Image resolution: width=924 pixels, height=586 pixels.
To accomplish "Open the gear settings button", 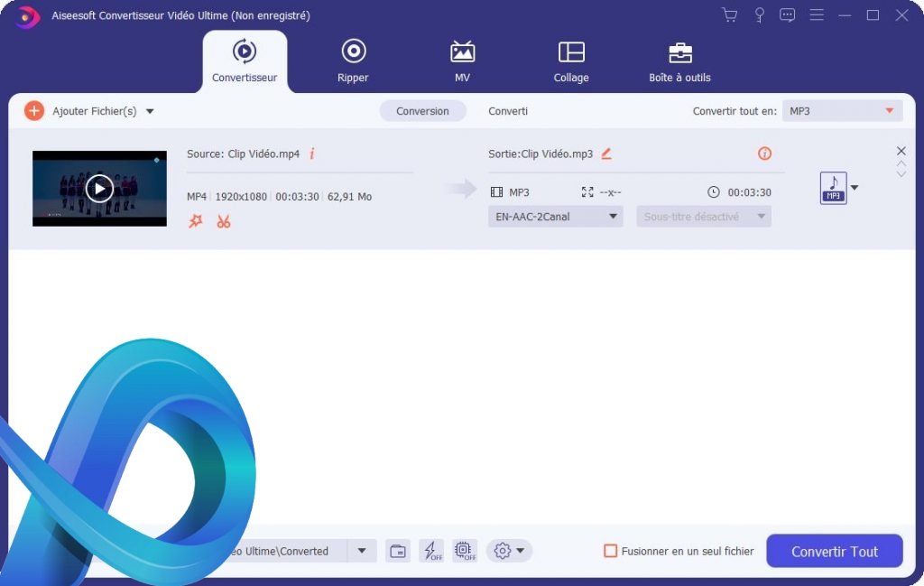I will click(x=502, y=551).
